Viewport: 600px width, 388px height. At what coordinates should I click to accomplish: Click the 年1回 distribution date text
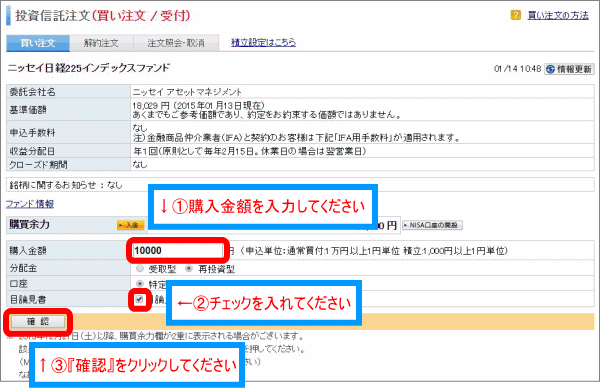point(249,151)
